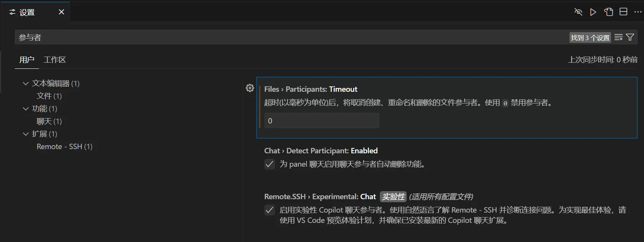Switch to the 工作区 tab
This screenshot has height=242, width=644.
55,60
